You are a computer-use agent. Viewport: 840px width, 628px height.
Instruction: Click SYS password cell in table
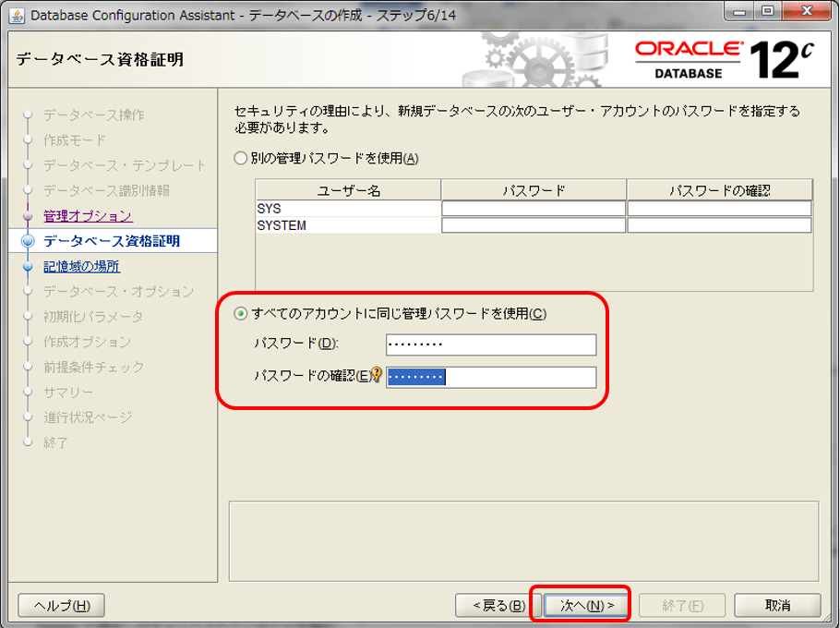(x=534, y=209)
